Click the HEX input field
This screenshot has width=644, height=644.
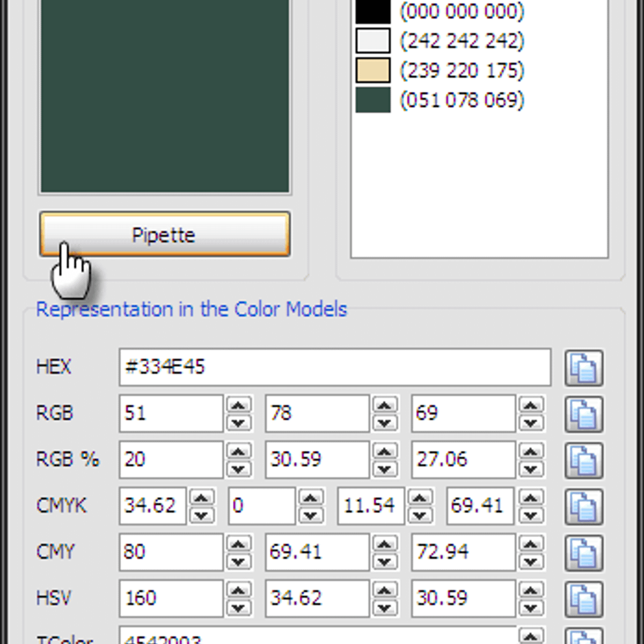point(334,368)
